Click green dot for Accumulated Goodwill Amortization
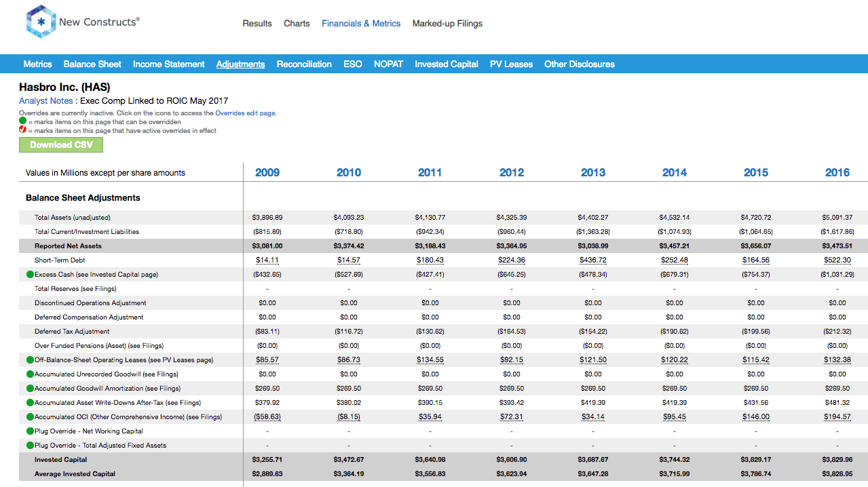 (x=30, y=389)
